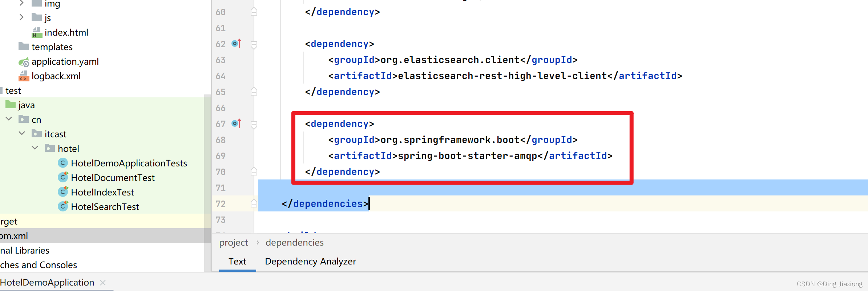
Task: Collapse the hotel package
Action: pos(35,148)
